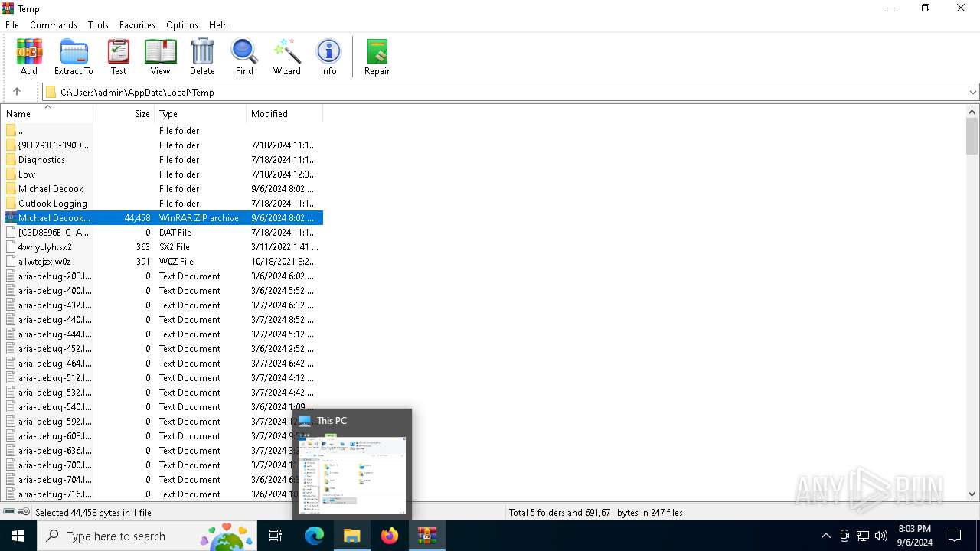
Task: Click the Test archive toolbar icon
Action: point(119,57)
